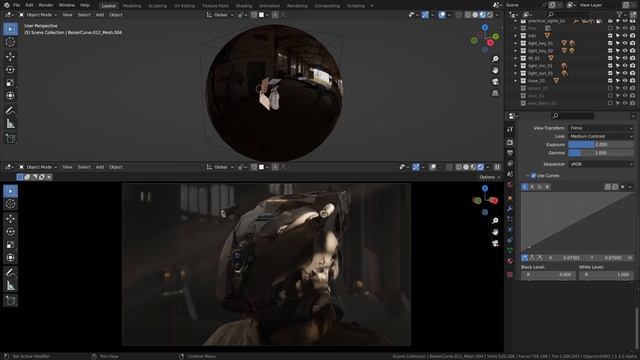The image size is (640, 360).
Task: Activate Select Box tool in bottom viewport
Action: [10, 191]
